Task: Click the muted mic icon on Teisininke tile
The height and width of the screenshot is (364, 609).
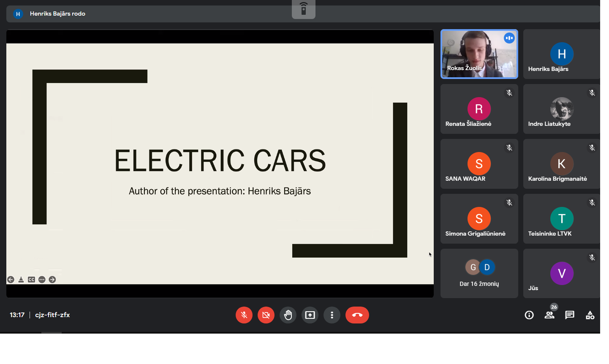Action: pos(592,203)
